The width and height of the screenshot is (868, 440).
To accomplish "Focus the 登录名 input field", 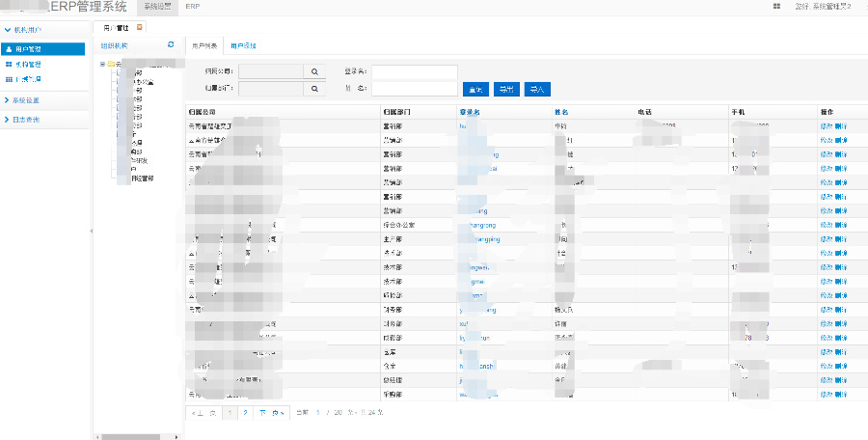I will click(x=415, y=71).
